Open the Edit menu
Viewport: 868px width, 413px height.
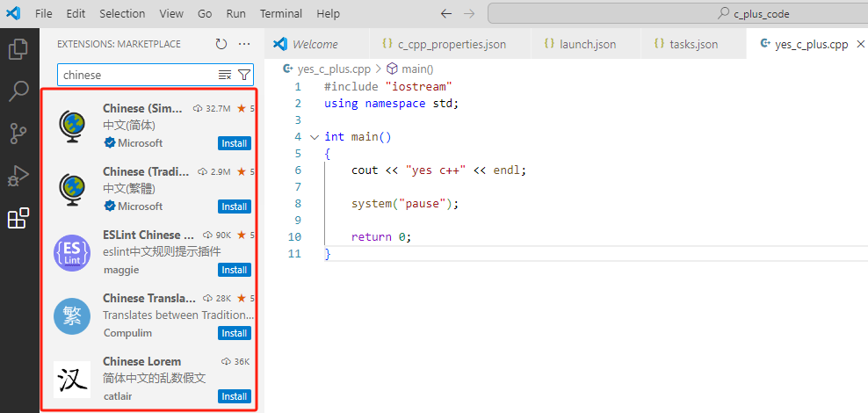tap(76, 14)
